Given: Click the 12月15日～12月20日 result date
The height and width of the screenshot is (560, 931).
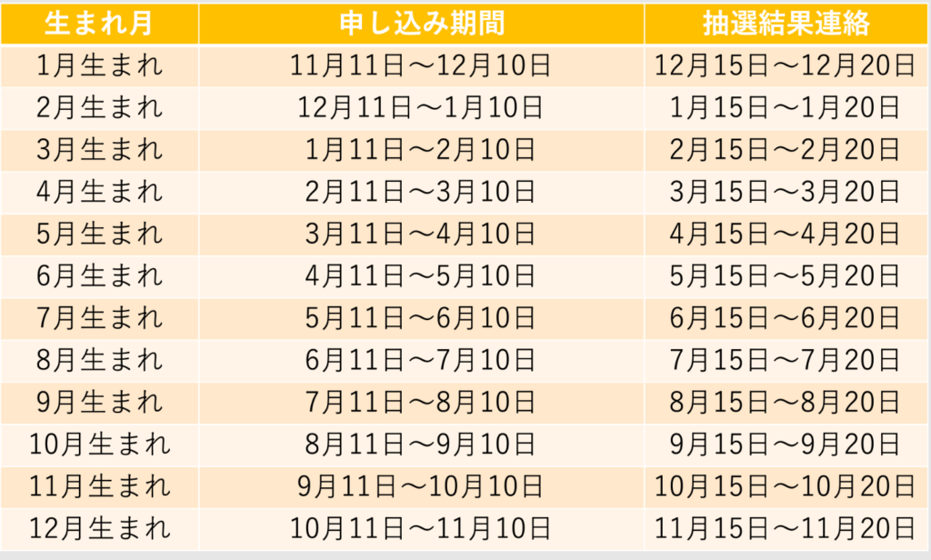Looking at the screenshot, I should pyautogui.click(x=786, y=66).
